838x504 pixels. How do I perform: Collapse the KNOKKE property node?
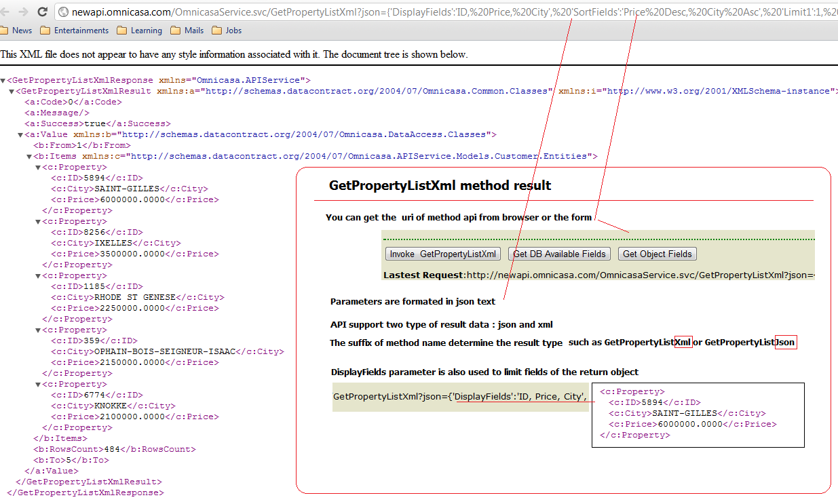pos(38,385)
